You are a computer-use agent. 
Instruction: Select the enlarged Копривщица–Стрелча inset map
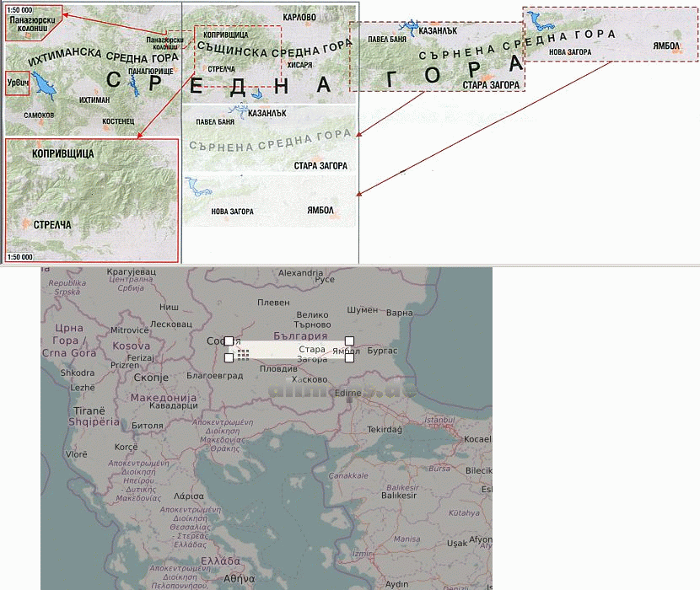coord(92,200)
